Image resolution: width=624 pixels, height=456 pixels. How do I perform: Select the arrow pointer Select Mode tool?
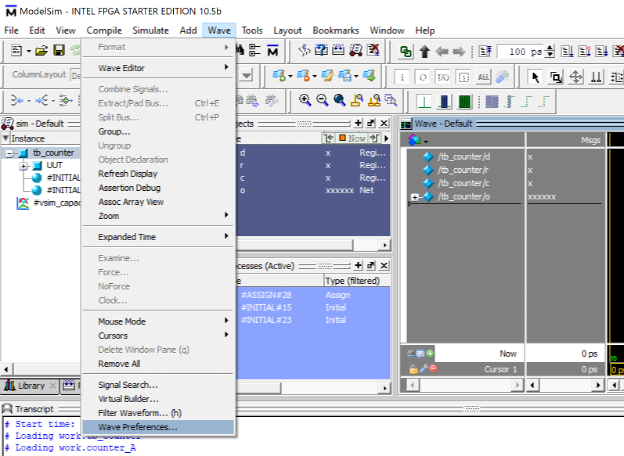534,77
